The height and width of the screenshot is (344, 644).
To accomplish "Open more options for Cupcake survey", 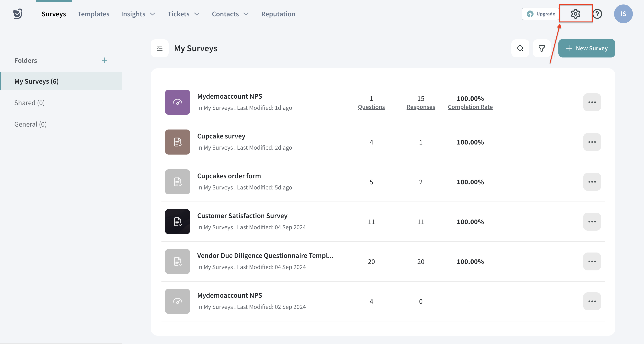I will 592,142.
